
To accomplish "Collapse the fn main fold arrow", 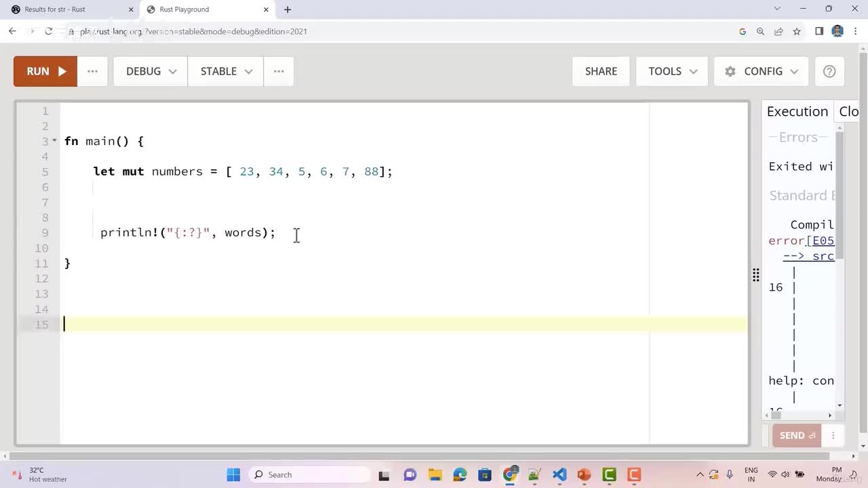I will (x=54, y=142).
